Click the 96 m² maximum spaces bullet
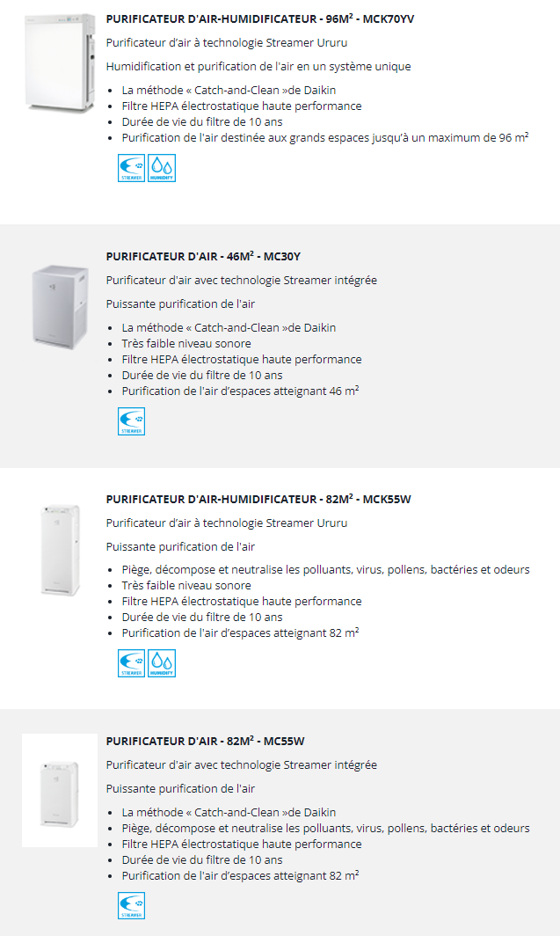The image size is (560, 936). (x=325, y=137)
